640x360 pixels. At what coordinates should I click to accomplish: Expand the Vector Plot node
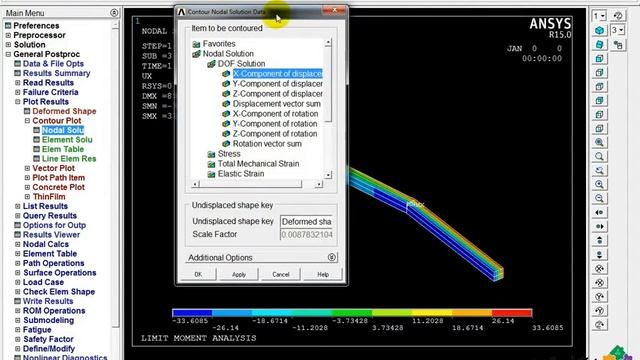27,168
